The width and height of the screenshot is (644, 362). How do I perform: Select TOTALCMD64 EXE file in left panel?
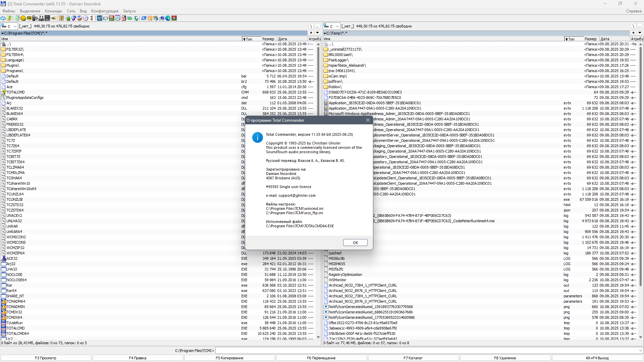(x=157, y=334)
